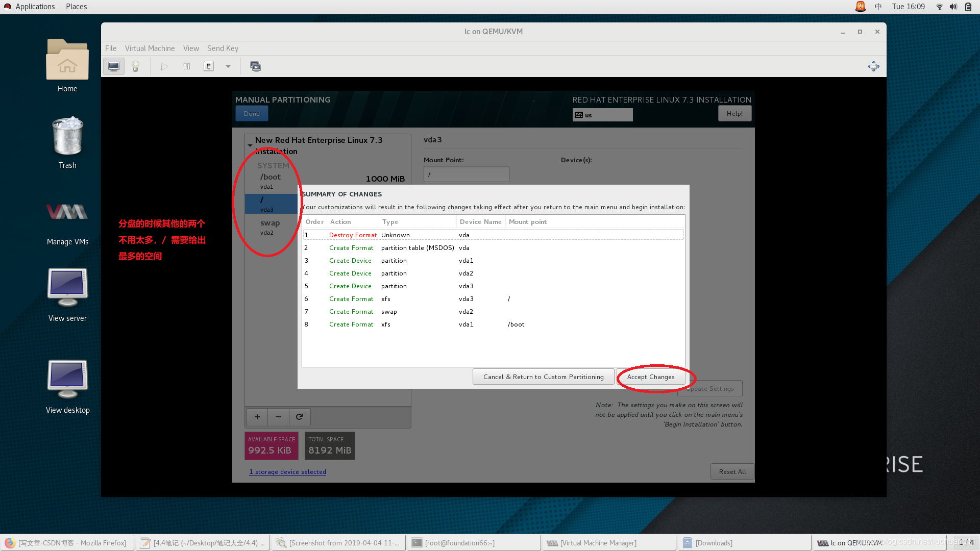Viewport: 980px width, 551px height.
Task: Click the TOTAL SPACE 8192 MiB indicator
Action: pyautogui.click(x=330, y=446)
